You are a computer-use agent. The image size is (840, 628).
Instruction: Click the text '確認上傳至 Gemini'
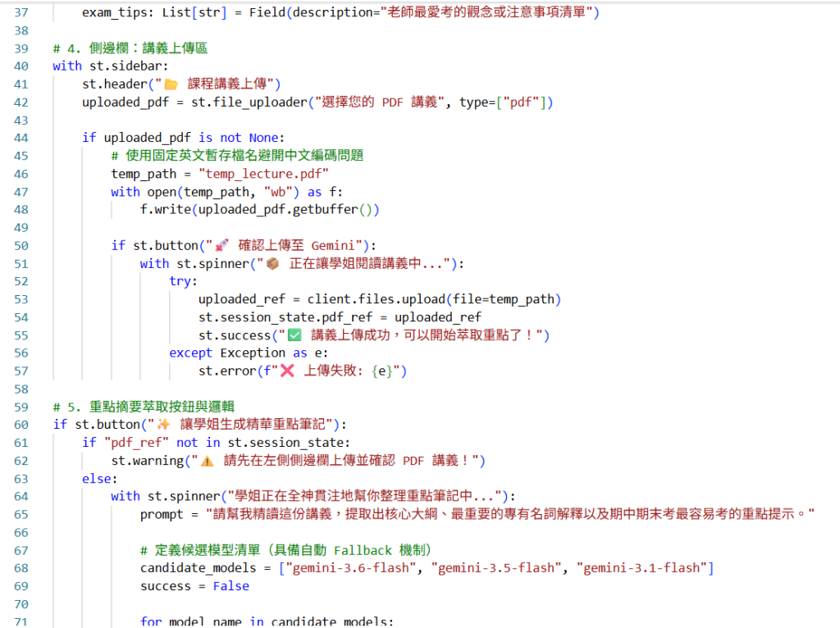296,245
